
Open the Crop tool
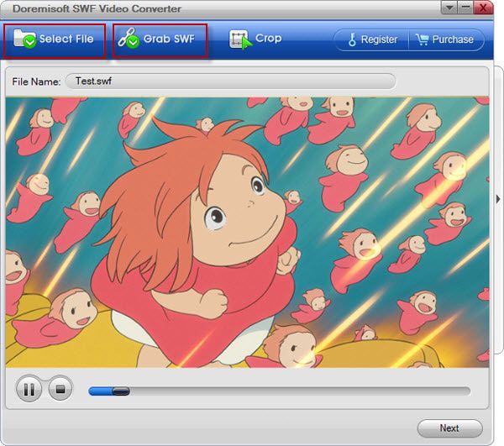(255, 39)
